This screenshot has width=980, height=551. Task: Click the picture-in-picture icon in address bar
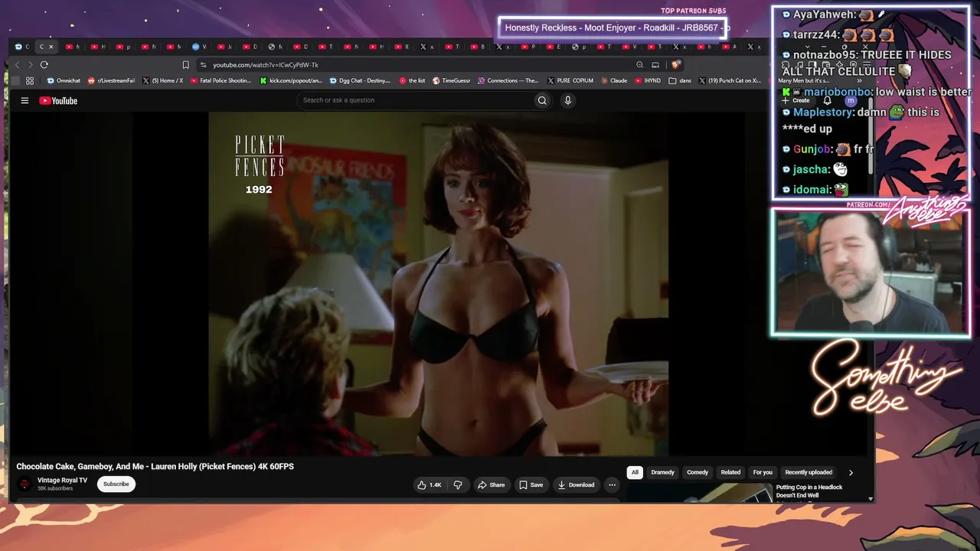[x=655, y=65]
